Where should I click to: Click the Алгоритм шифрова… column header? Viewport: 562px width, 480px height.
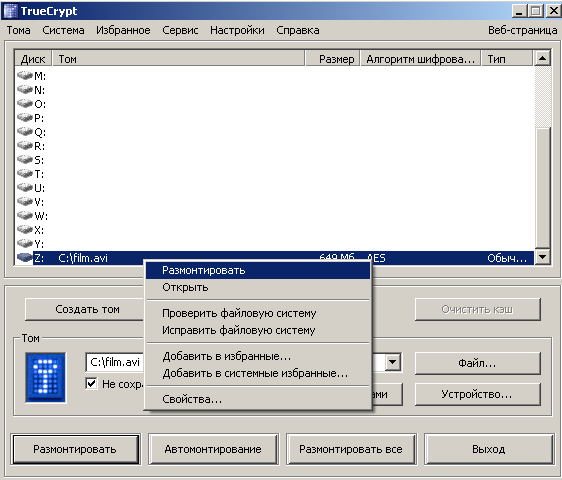click(x=421, y=59)
